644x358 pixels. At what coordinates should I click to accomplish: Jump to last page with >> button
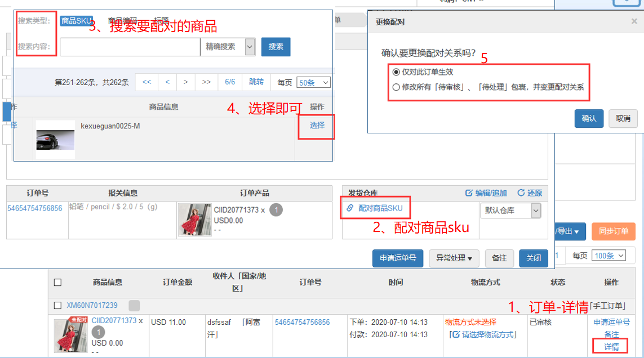tap(207, 82)
